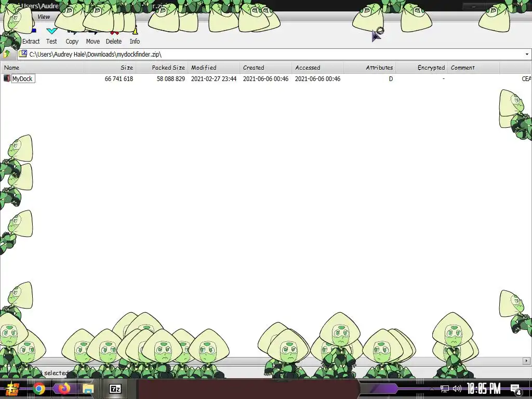Image resolution: width=532 pixels, height=399 pixels.
Task: Open File Explorer from taskbar
Action: pyautogui.click(x=88, y=389)
